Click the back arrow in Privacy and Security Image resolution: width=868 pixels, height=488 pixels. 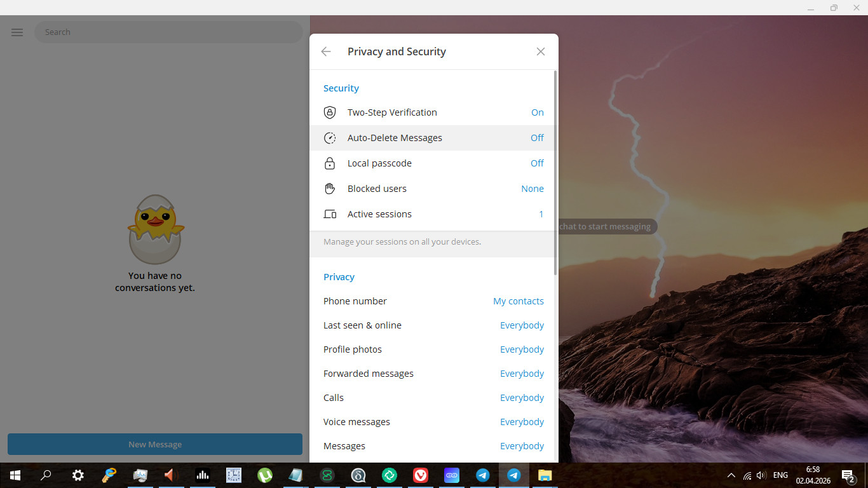pyautogui.click(x=326, y=51)
